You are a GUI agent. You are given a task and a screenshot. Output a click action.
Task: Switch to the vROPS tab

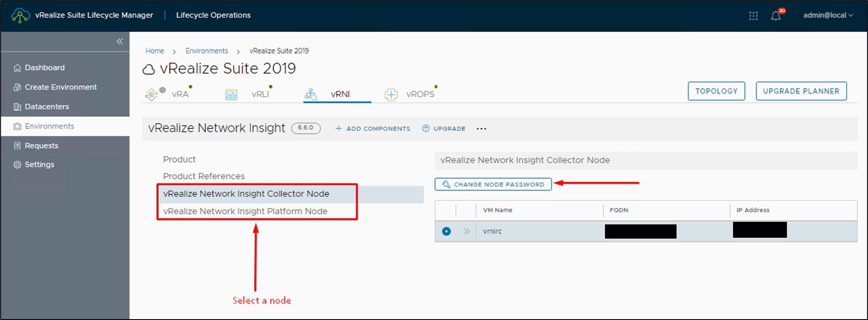420,94
